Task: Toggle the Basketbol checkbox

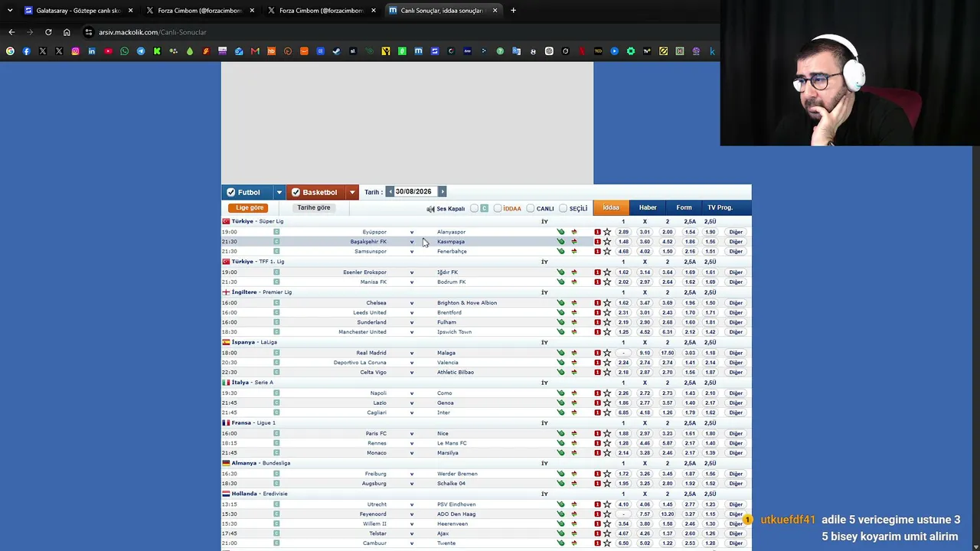Action: pos(296,192)
